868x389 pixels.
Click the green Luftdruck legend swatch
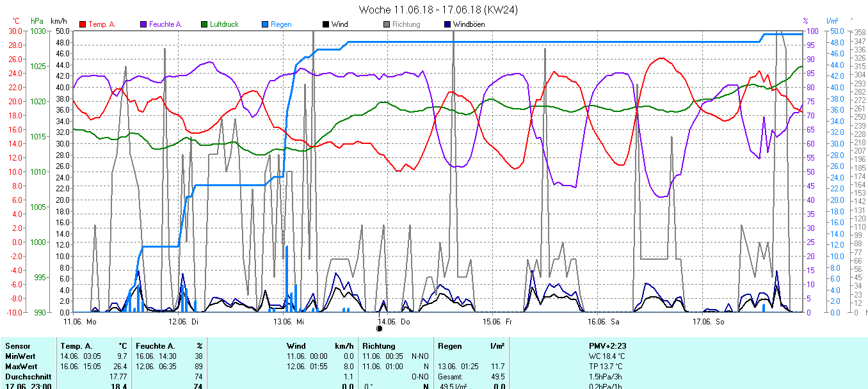point(205,24)
